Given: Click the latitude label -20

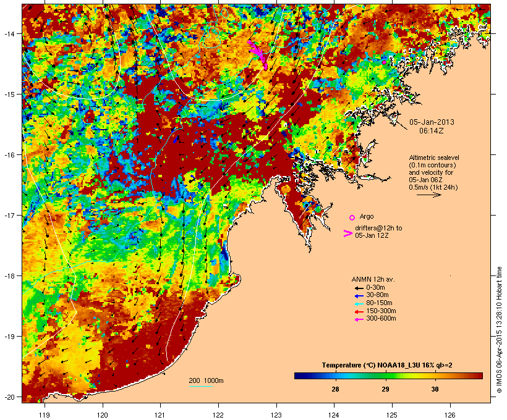Looking at the screenshot, I should [x=9, y=397].
